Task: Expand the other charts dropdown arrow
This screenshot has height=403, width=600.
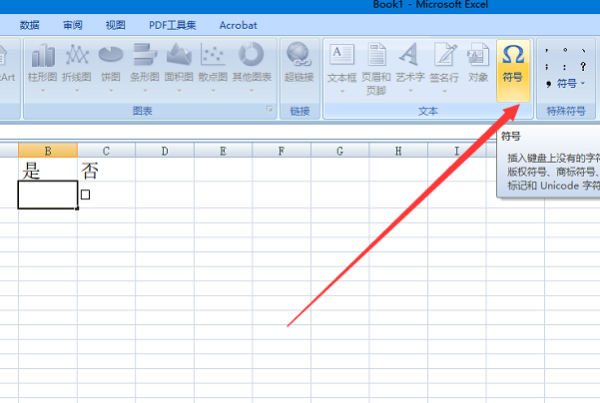Action: tap(251, 91)
